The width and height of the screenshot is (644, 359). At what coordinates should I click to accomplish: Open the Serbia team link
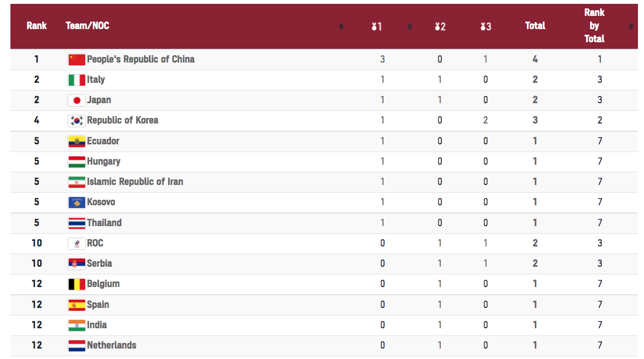pos(99,263)
